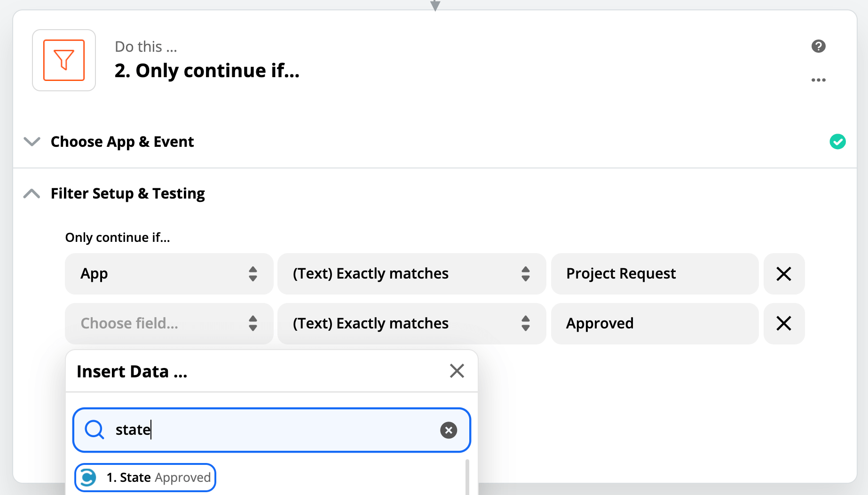
Task: Select the 1. State Approved result
Action: [x=145, y=478]
